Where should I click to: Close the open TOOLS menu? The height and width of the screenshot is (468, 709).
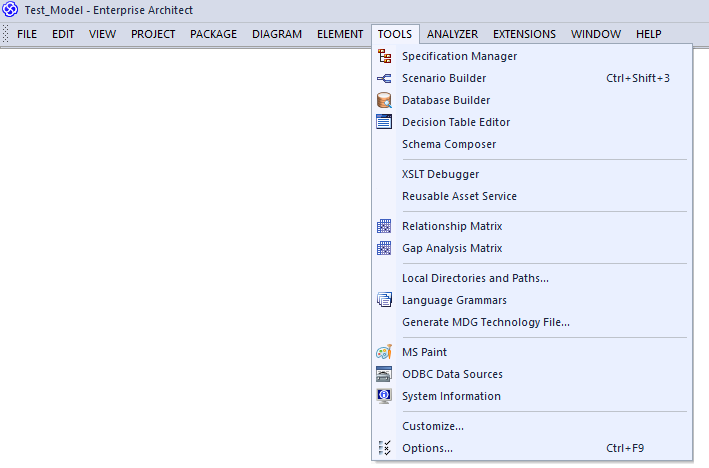tap(395, 34)
